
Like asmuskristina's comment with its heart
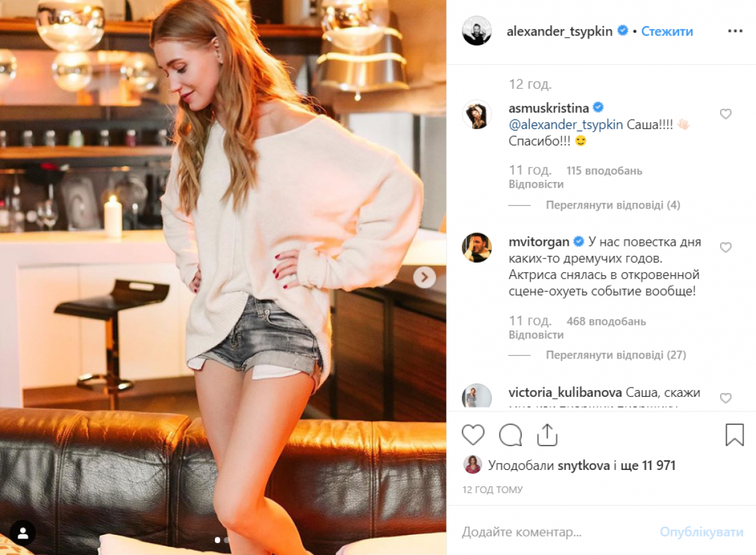click(726, 114)
